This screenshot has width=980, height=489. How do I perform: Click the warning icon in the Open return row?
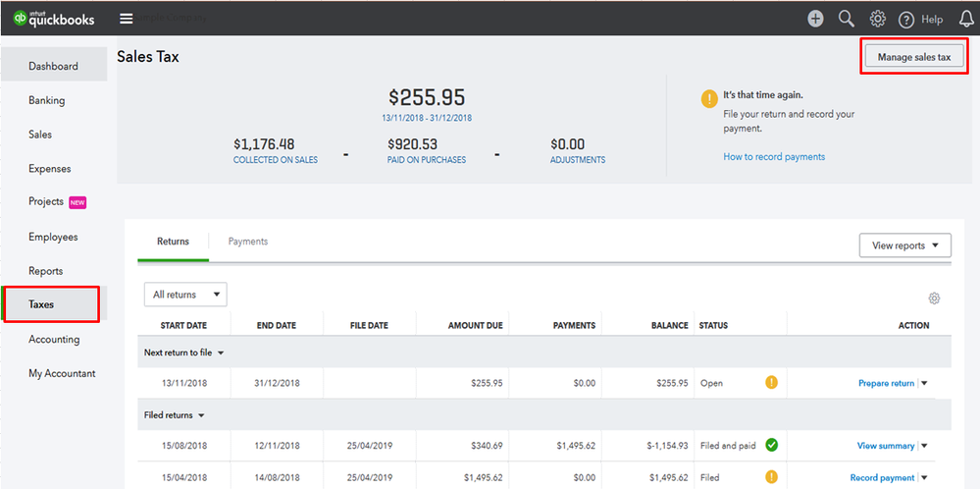tap(771, 383)
